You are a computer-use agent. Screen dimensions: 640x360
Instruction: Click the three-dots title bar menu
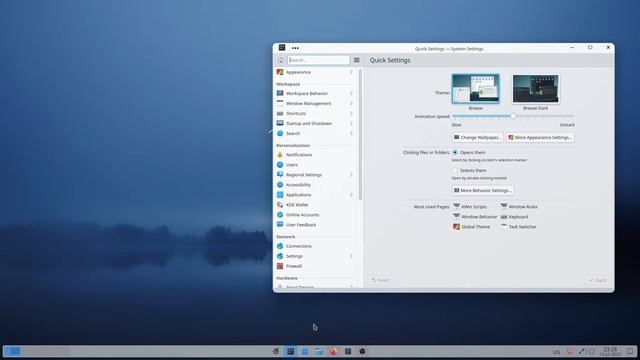295,48
